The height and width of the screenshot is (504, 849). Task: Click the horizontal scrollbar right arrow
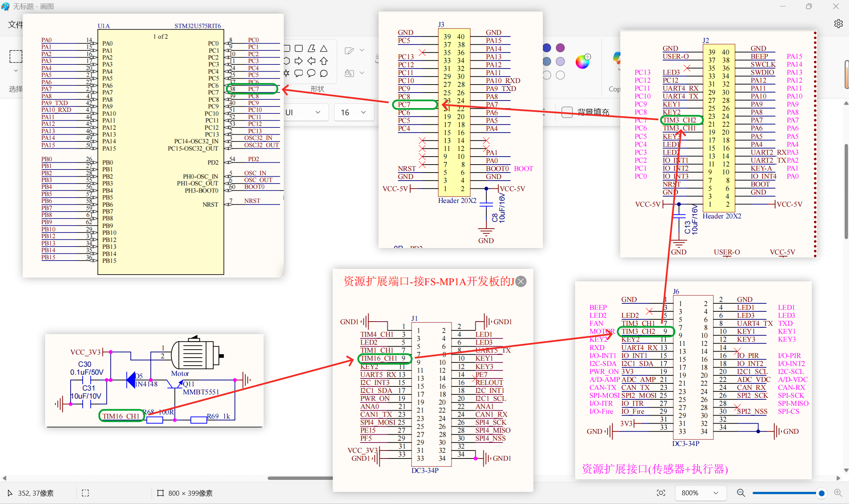click(838, 478)
